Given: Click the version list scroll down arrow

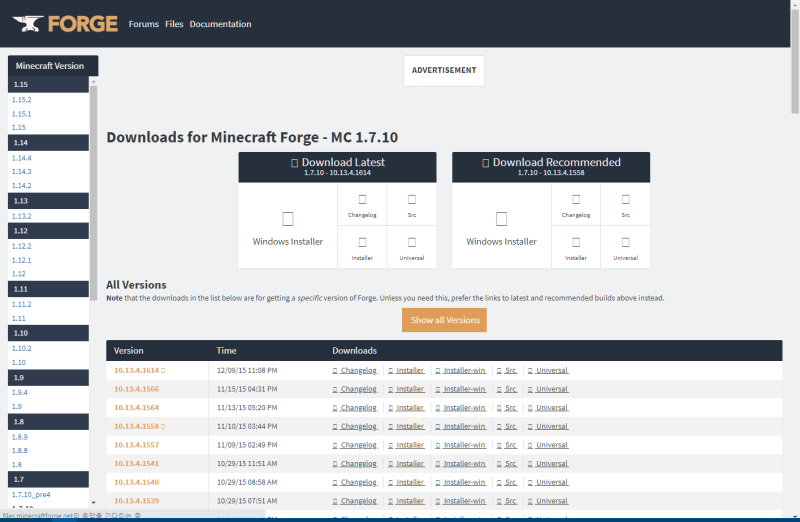Looking at the screenshot, I should [93, 503].
